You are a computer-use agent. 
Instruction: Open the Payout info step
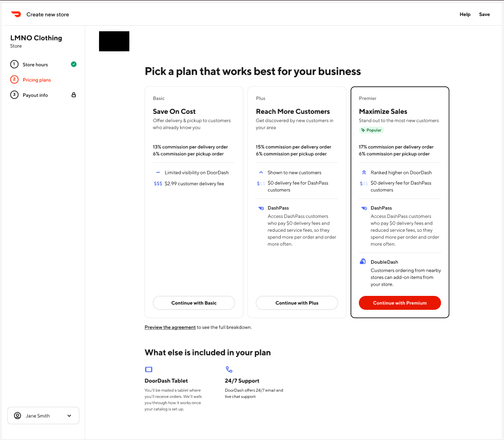coord(35,95)
